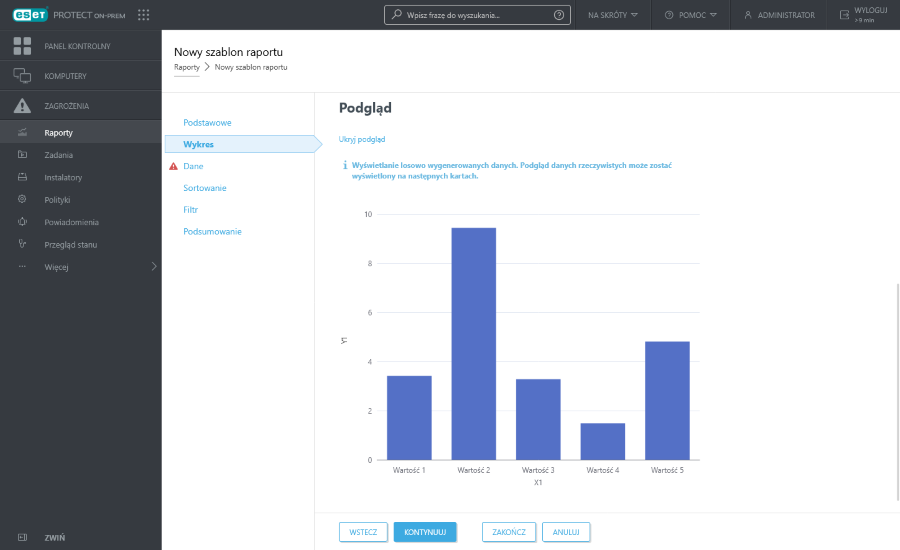Open the Pomoc dropdown menu

[x=691, y=15]
